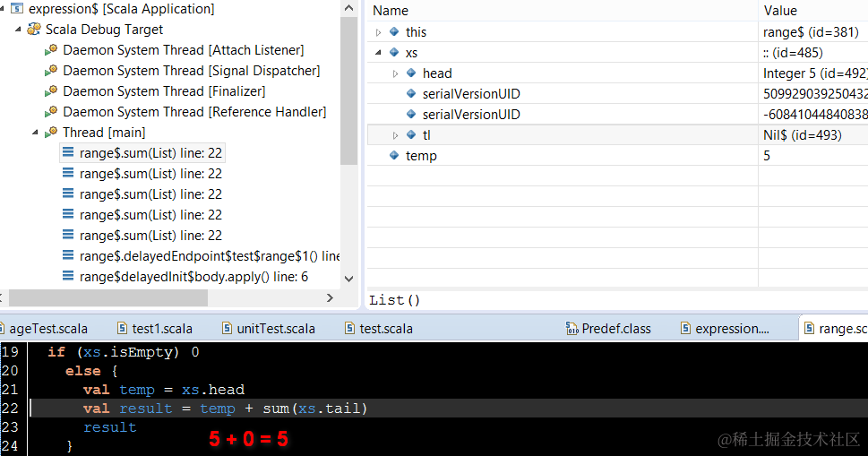Click the Reference Handler daemon thread icon
The width and height of the screenshot is (868, 456).
(51, 111)
